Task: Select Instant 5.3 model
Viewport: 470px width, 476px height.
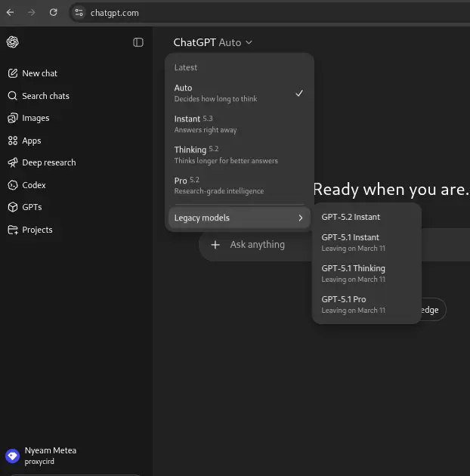Action: click(240, 124)
